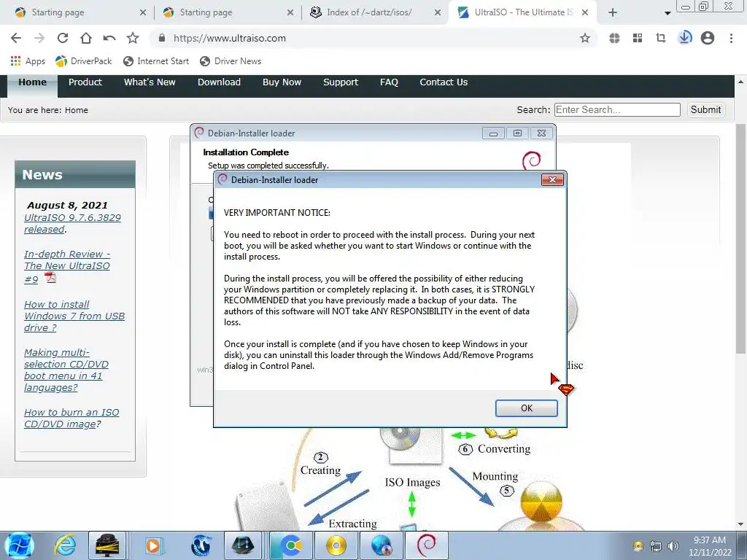The height and width of the screenshot is (560, 747).
Task: Click the network tray icon
Action: pos(656,546)
